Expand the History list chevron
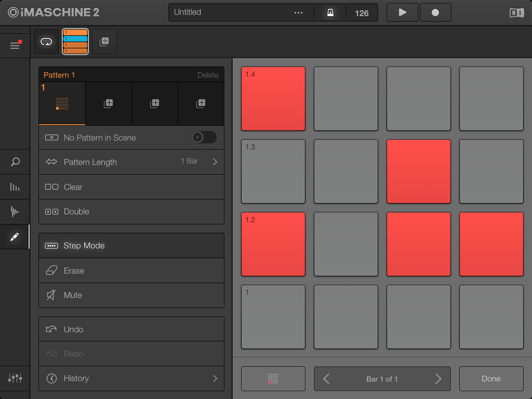The height and width of the screenshot is (399, 532). pyautogui.click(x=215, y=378)
